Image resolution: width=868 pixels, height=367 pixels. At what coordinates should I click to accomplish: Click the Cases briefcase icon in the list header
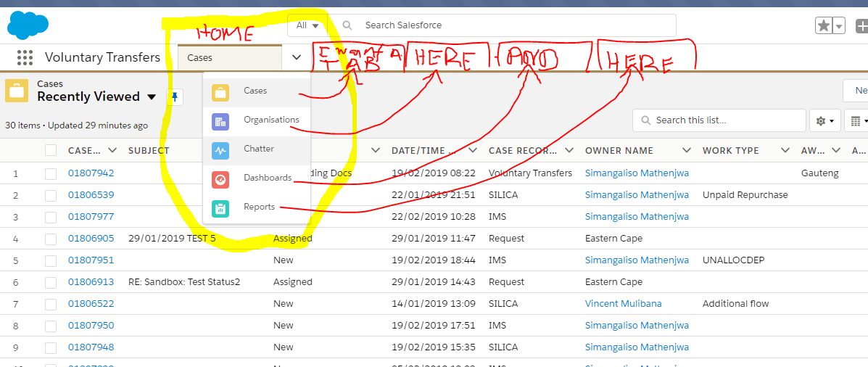pos(17,91)
